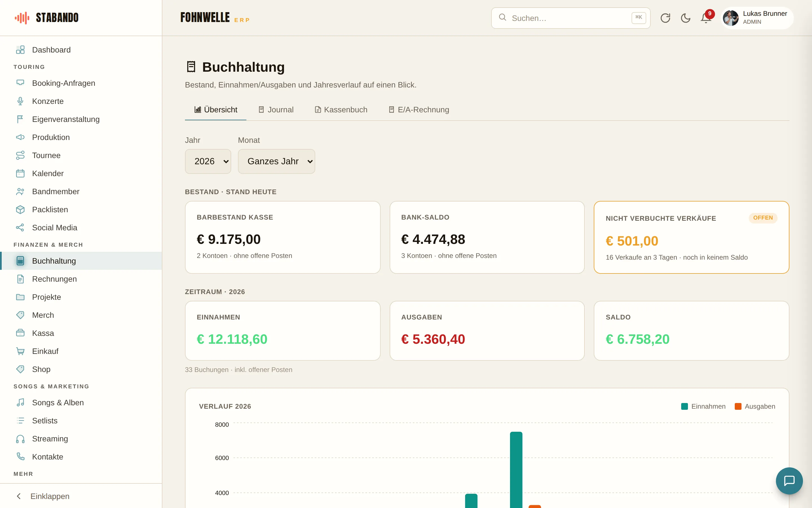This screenshot has width=812, height=508.
Task: Click the Kalender icon in the sidebar
Action: pos(20,173)
